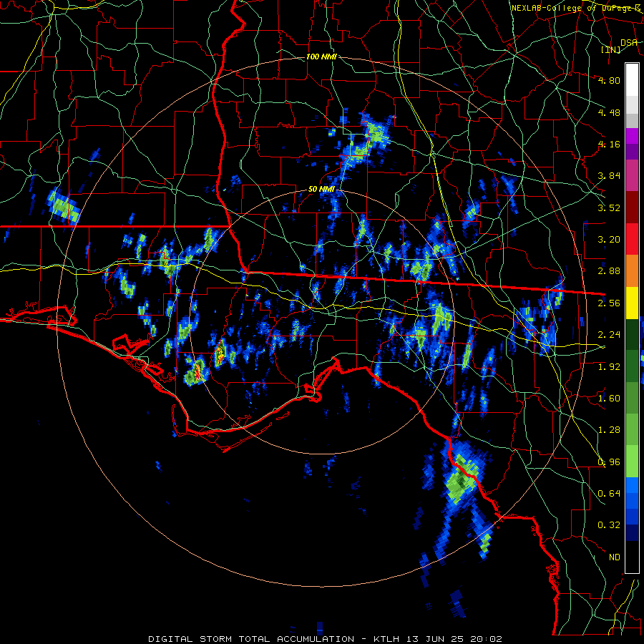Screen dimensions: 644x644
Task: Click the white swatch at the top of the scale
Action: click(632, 80)
